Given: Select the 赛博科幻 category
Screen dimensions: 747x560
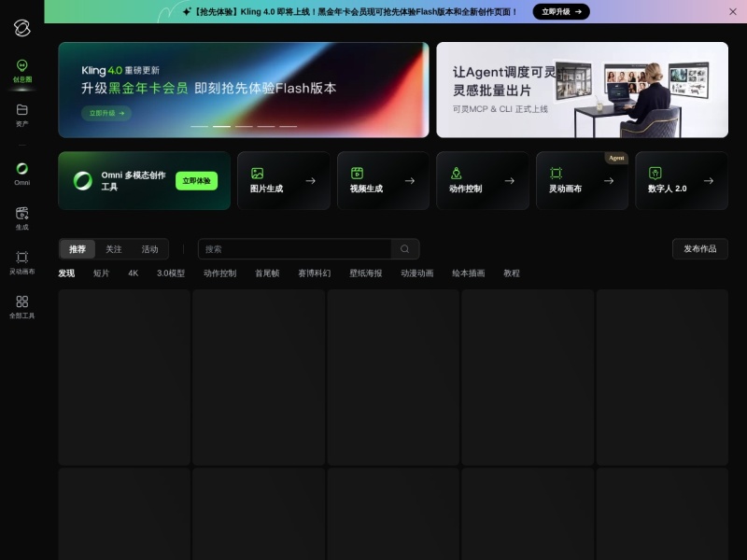Looking at the screenshot, I should tap(314, 273).
